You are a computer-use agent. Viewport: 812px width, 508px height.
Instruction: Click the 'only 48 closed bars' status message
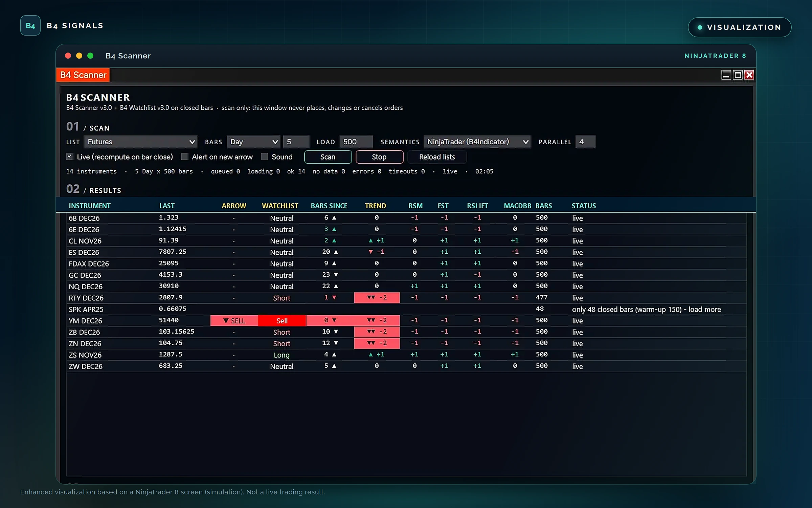(x=647, y=310)
